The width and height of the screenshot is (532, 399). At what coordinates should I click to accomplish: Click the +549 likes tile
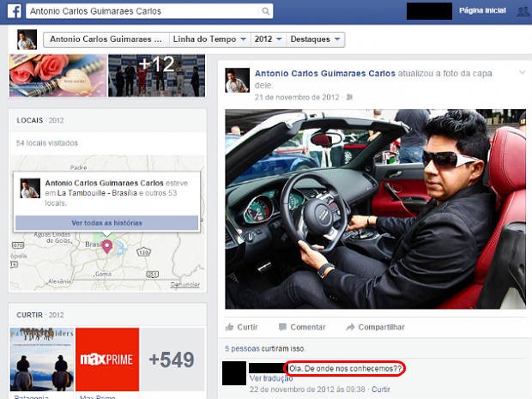pos(173,360)
